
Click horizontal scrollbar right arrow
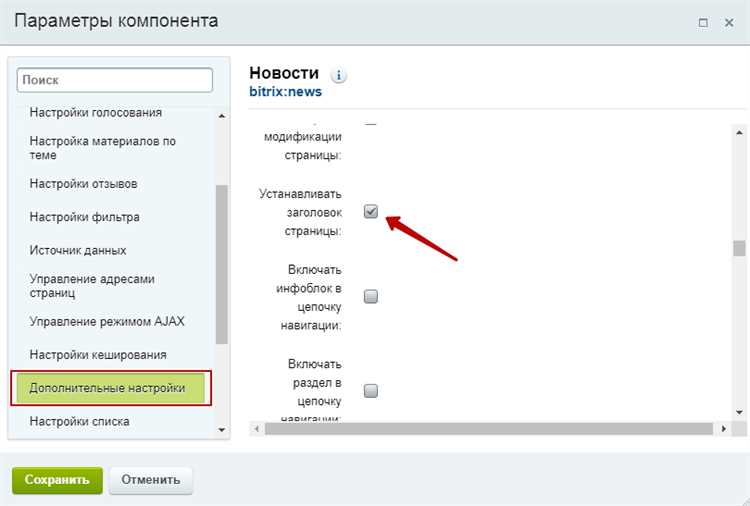pyautogui.click(x=724, y=429)
